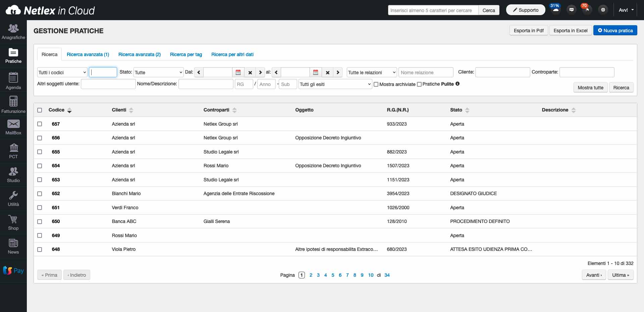The height and width of the screenshot is (312, 644).
Task: Open the Anagrafiche section in sidebar
Action: tap(13, 32)
